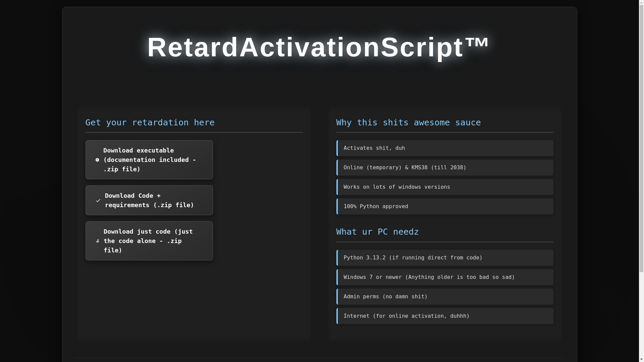Screen dimensions: 644x362
Task: Click the 'What ur PC needz' heading
Action: [377, 232]
